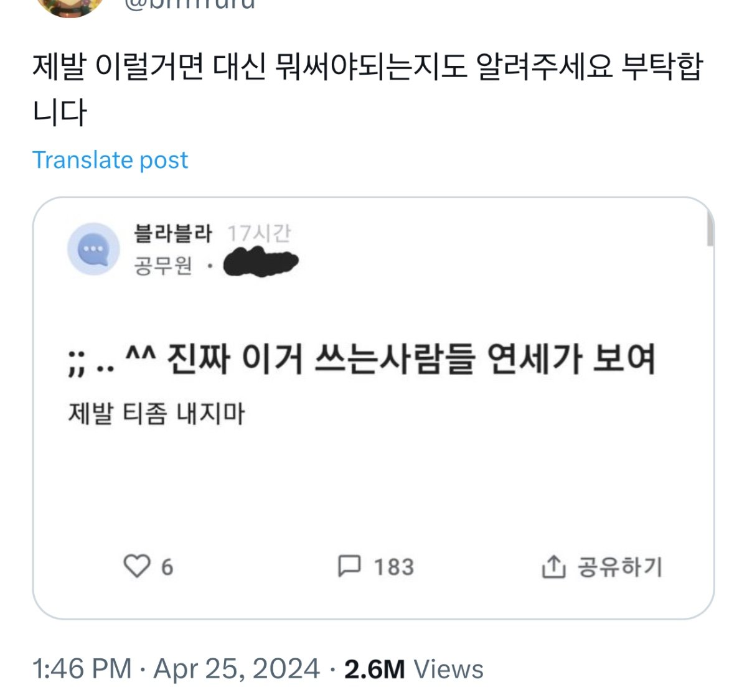Tap the like count of 6
The image size is (747, 700).
point(167,567)
